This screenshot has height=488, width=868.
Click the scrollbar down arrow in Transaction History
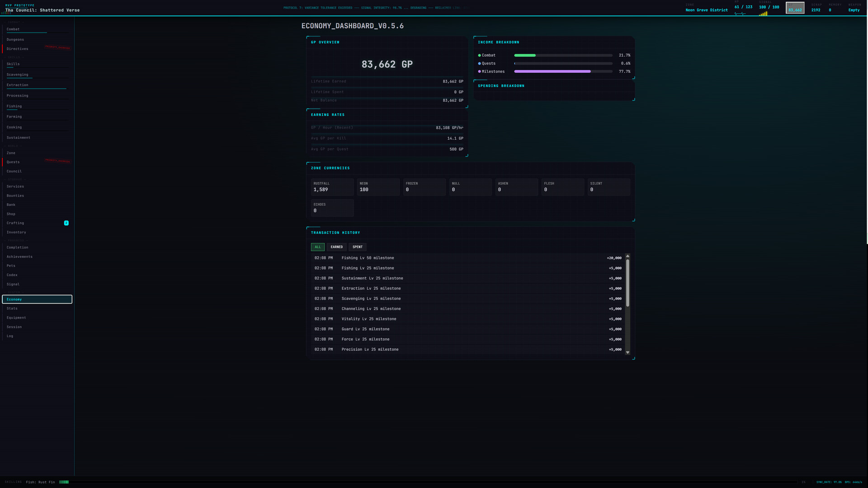[x=627, y=352]
